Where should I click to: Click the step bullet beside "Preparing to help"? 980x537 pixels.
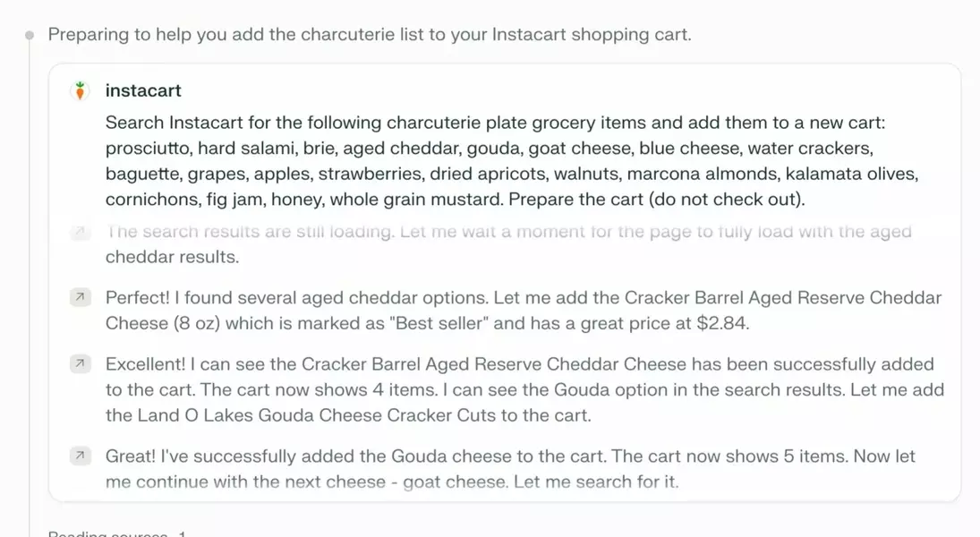pos(30,36)
